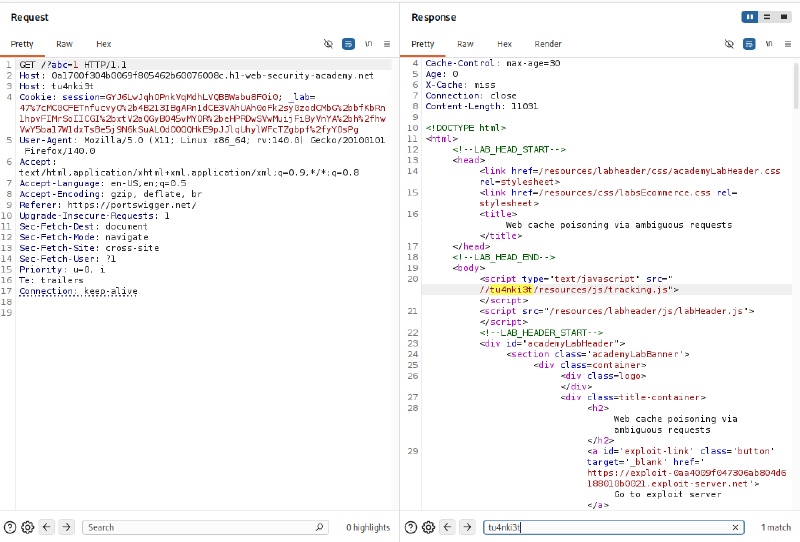Go to previous match in Request search
This screenshot has width=800, height=542.
click(47, 527)
